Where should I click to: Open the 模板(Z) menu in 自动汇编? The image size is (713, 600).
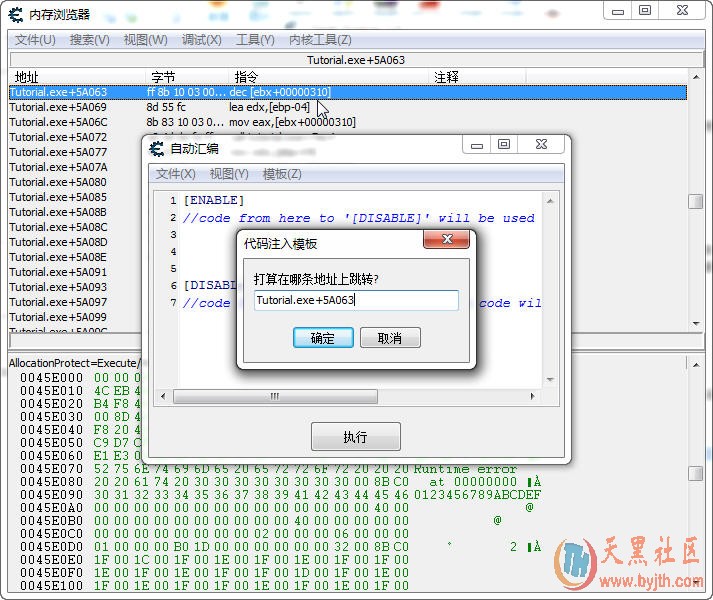(x=281, y=174)
